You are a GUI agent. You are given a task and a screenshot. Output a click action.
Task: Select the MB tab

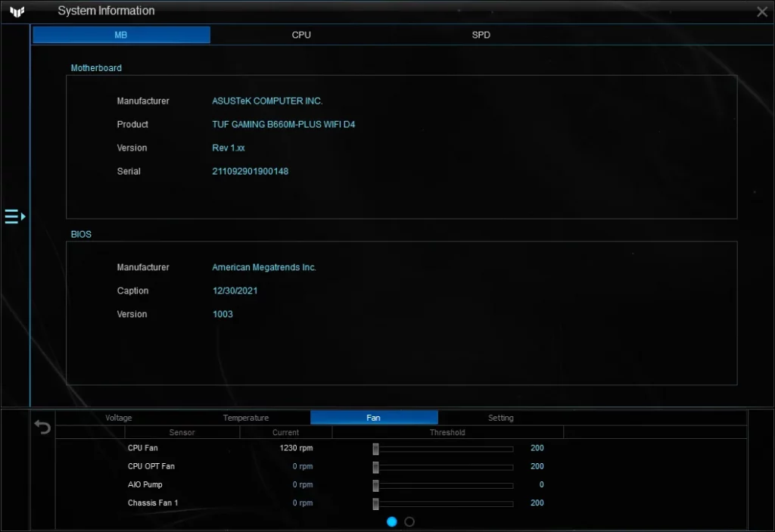[x=121, y=35]
